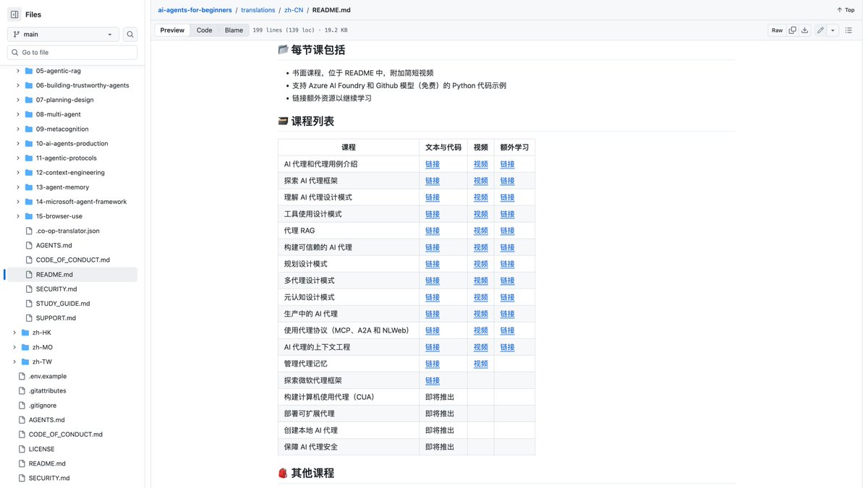
Task: Switch to the Code tab
Action: 205,30
